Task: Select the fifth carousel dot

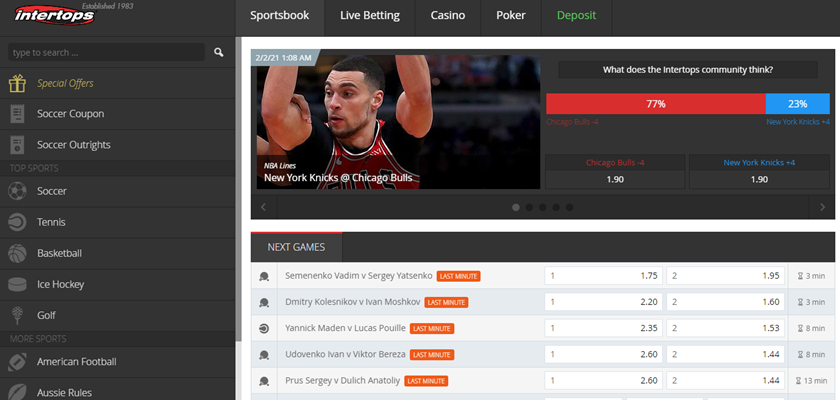Action: [569, 207]
